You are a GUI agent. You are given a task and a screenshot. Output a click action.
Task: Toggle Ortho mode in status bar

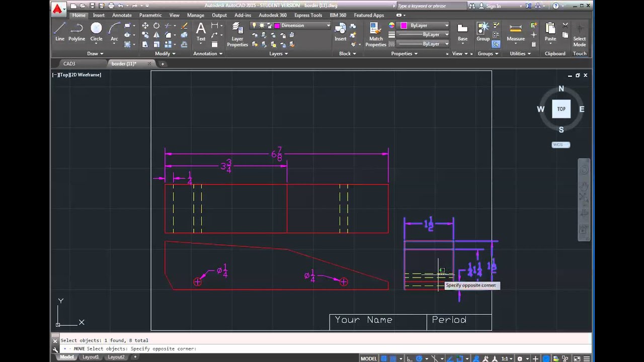pos(410,358)
